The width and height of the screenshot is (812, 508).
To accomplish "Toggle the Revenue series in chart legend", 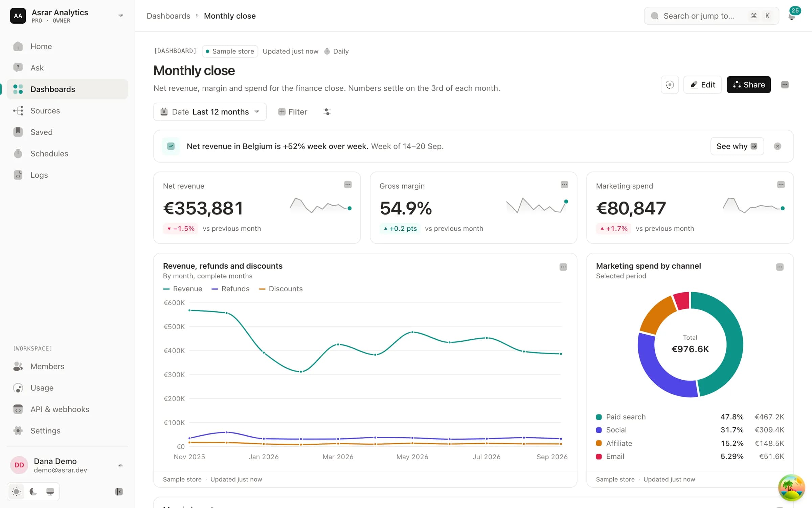I will click(x=182, y=289).
